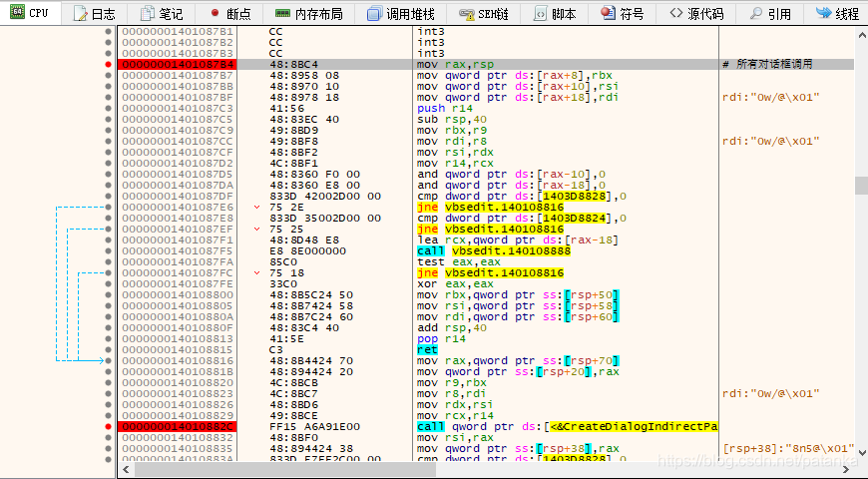Toggle breakpoint dot at address 1401087C3

[108, 108]
